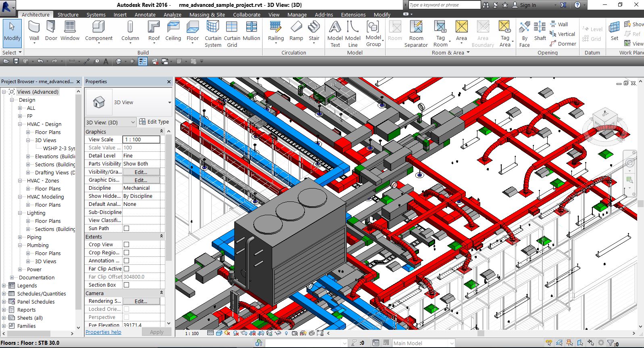Image resolution: width=644 pixels, height=348 pixels.
Task: Open the Massing & Site tab
Action: [207, 15]
